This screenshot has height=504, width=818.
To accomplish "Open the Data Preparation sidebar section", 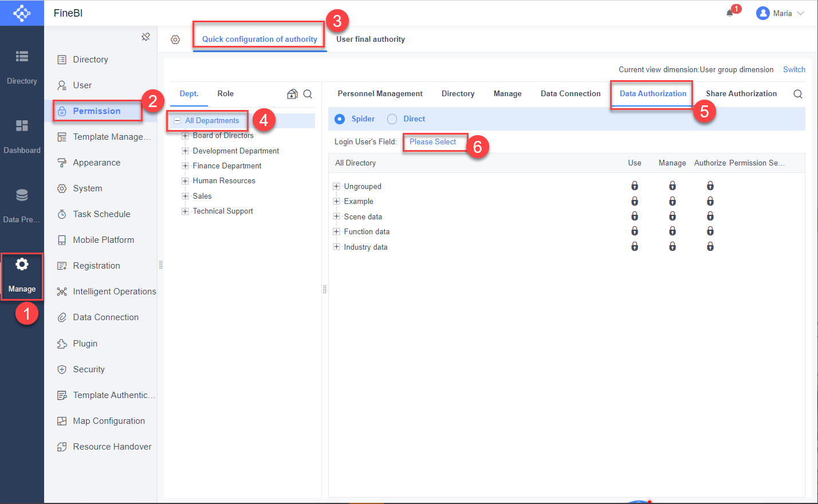I will click(22, 206).
